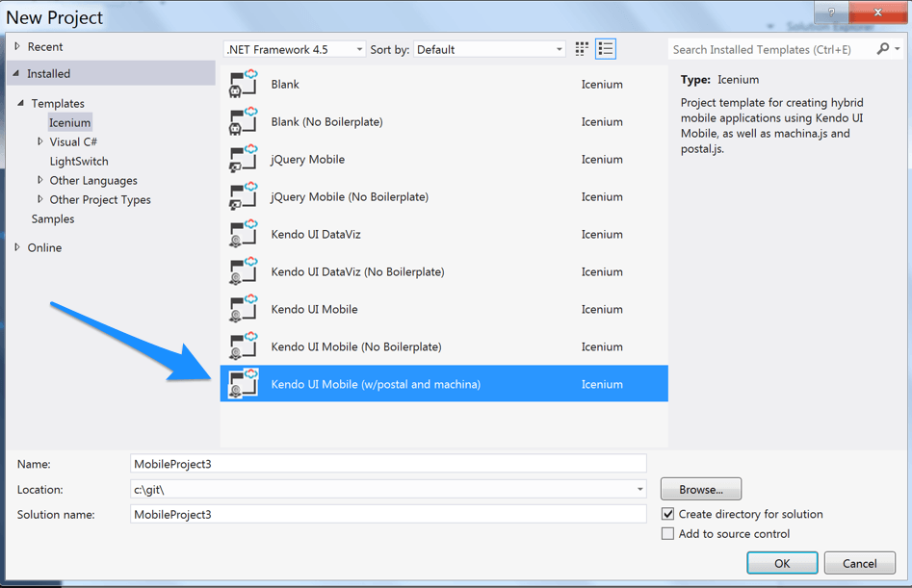Open the Sort by Default dropdown
This screenshot has height=588, width=912.
(x=490, y=49)
